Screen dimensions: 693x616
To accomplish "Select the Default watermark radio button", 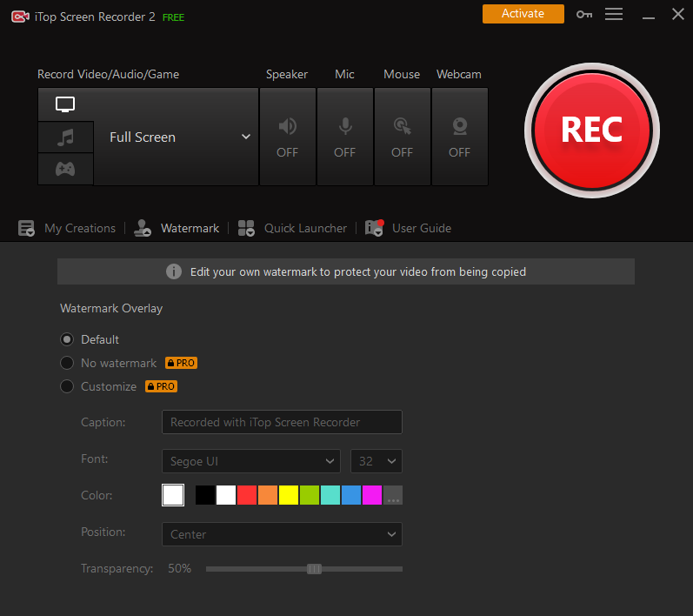I will (x=67, y=339).
